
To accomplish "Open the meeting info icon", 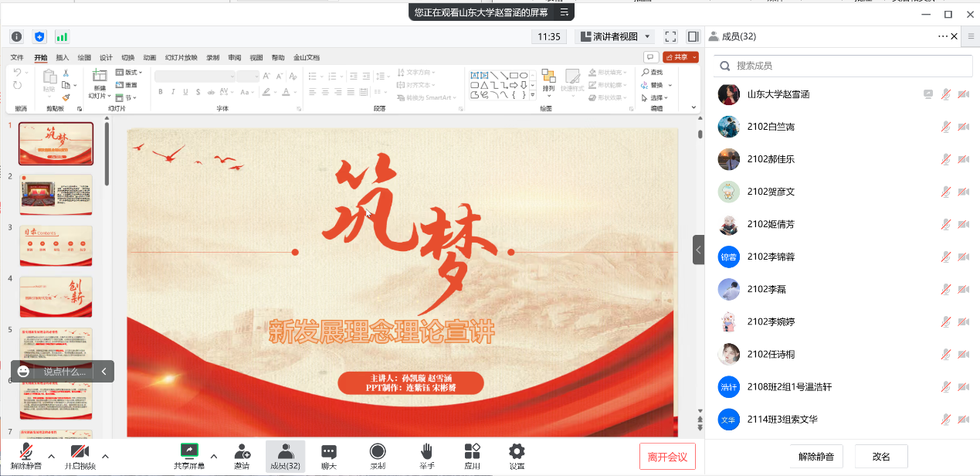I will [16, 36].
